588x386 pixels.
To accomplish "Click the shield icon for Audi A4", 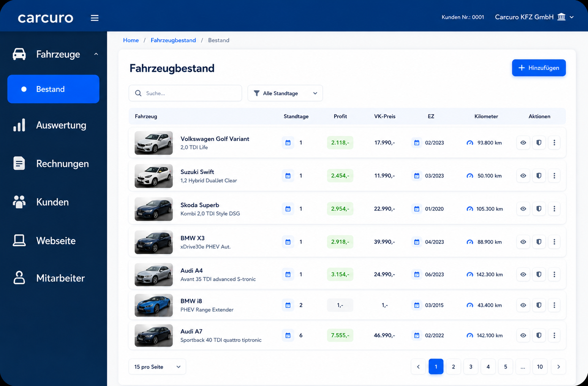I will coord(539,274).
